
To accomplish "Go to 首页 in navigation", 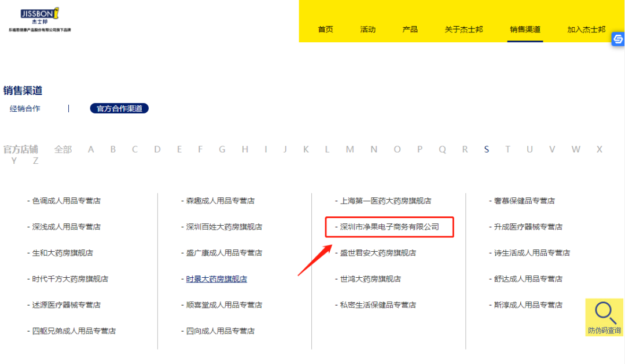I will pos(326,30).
